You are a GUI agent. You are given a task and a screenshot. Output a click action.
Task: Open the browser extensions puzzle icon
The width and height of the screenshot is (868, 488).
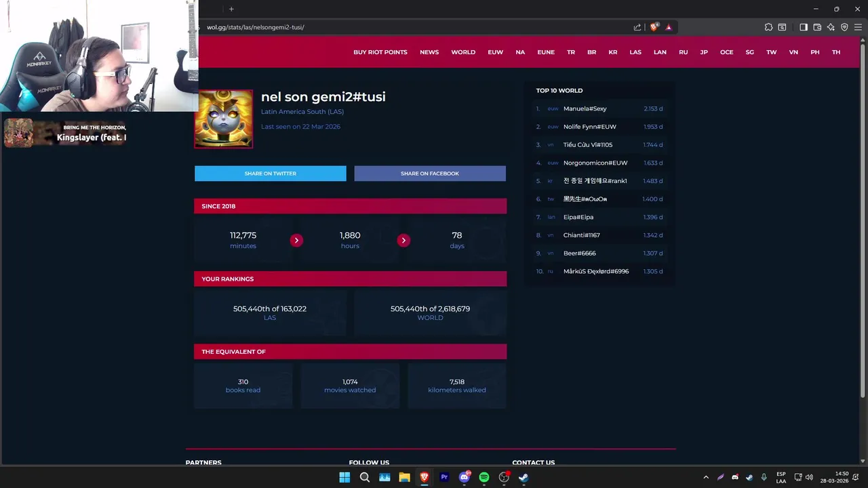[x=768, y=27]
